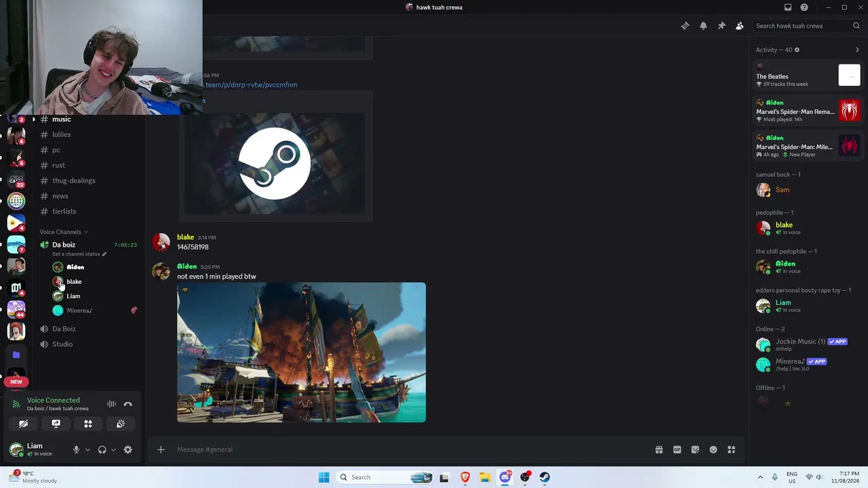Open User Settings gear
The width and height of the screenshot is (868, 488).
[x=127, y=449]
